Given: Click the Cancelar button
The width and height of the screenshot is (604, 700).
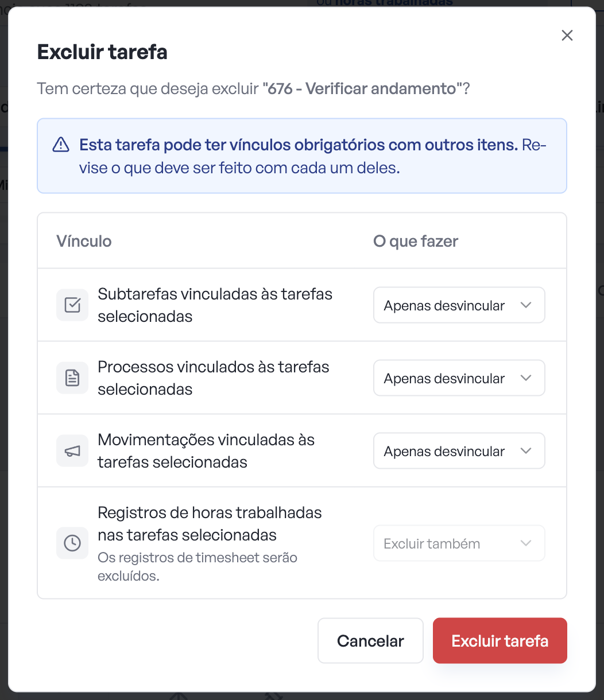Looking at the screenshot, I should tap(370, 641).
